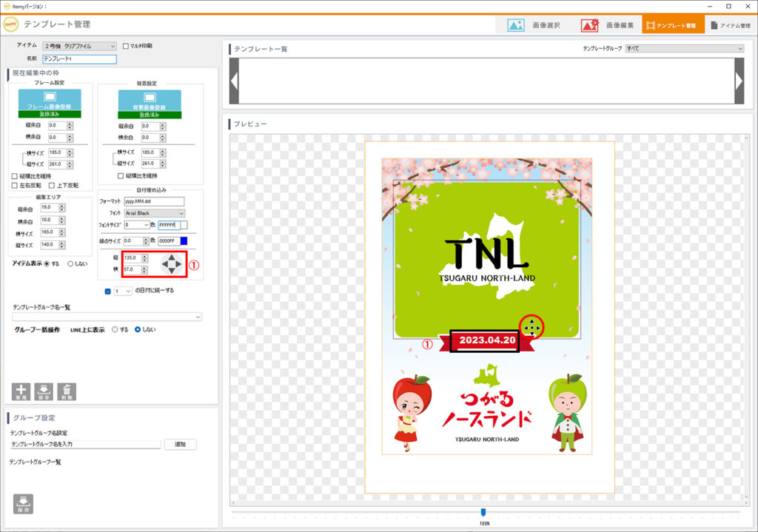Click the 追加 button

pyautogui.click(x=180, y=445)
